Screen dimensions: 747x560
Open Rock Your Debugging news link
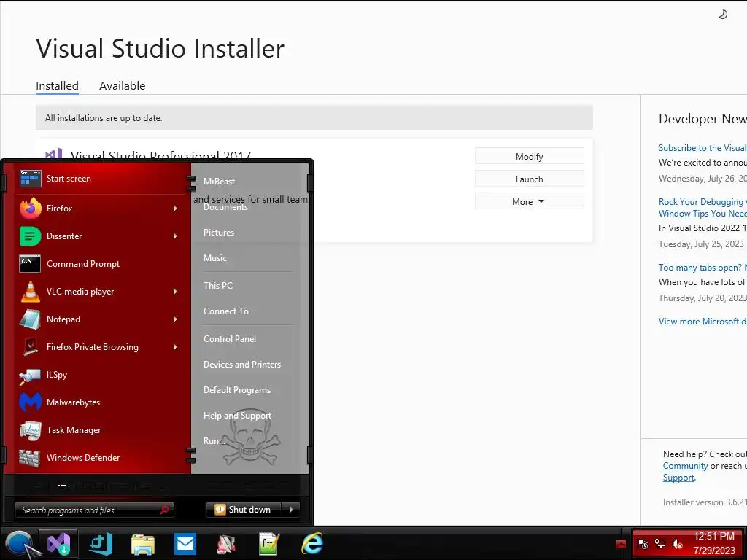(703, 208)
